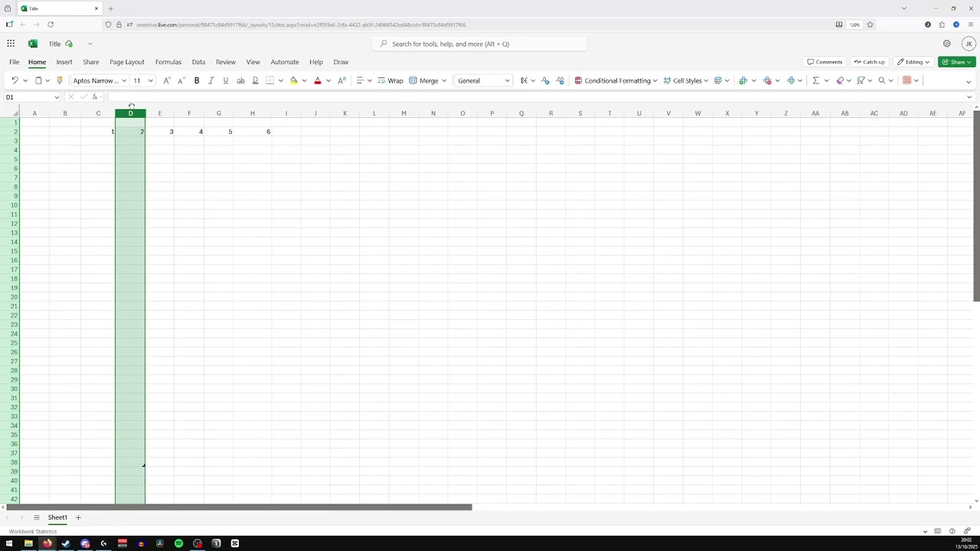Screen dimensions: 980x551
Task: Apply the yellow Fill Color bucket
Action: [x=293, y=80]
